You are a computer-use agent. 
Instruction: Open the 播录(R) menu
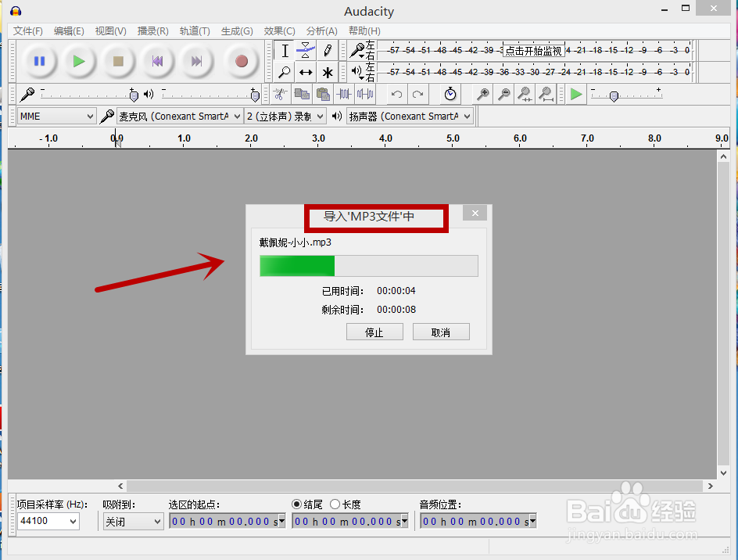153,31
